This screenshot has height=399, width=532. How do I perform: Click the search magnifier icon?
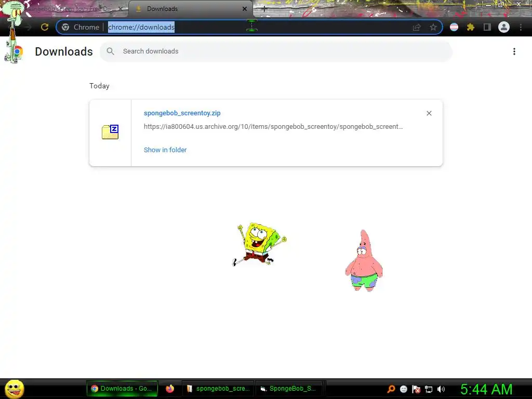point(110,51)
